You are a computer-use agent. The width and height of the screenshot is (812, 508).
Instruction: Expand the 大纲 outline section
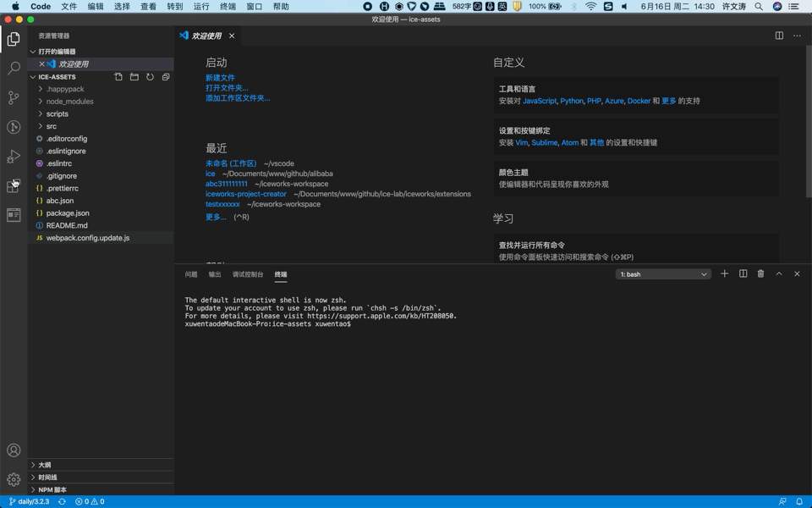101,465
